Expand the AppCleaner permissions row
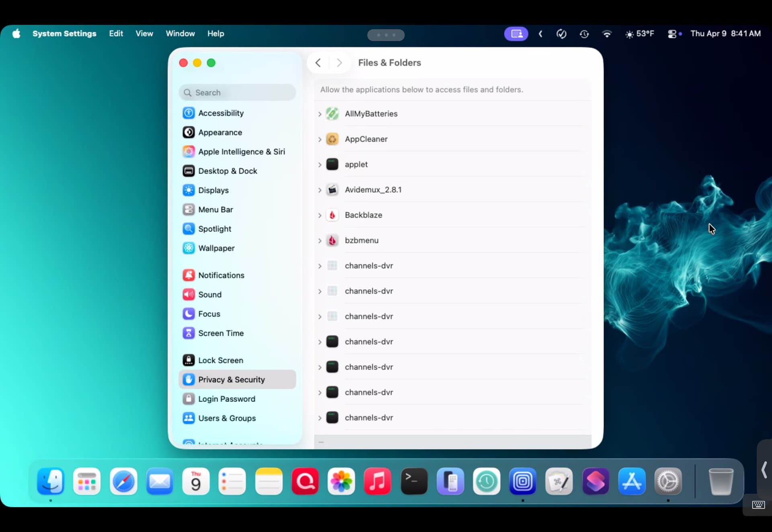This screenshot has width=772, height=532. click(320, 140)
